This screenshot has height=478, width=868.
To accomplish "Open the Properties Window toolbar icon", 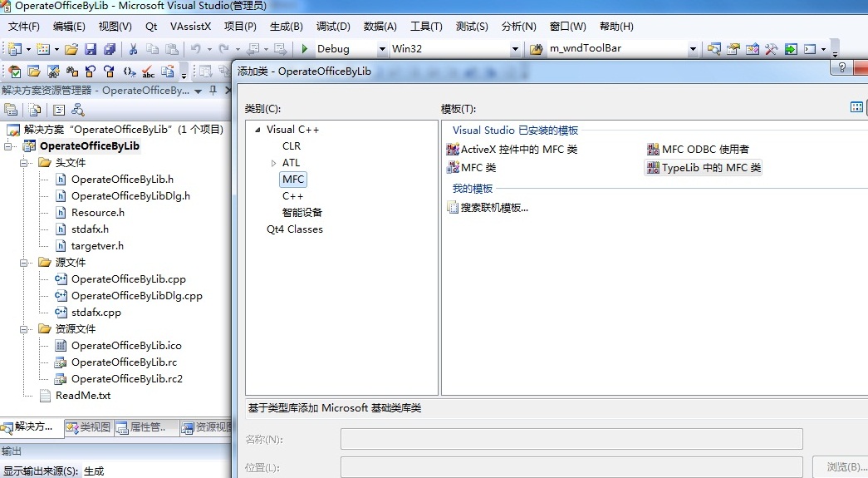I will point(733,49).
